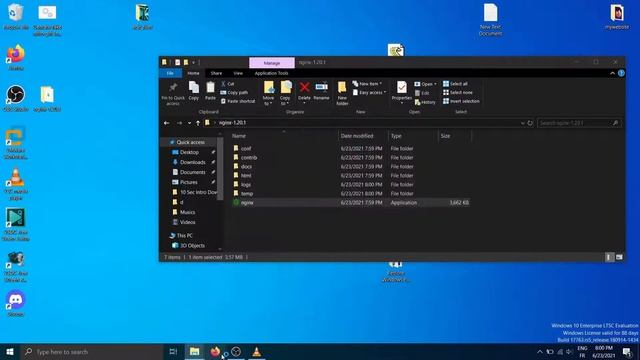This screenshot has width=640, height=360.
Task: Switch to the View ribbon tab
Action: click(238, 73)
